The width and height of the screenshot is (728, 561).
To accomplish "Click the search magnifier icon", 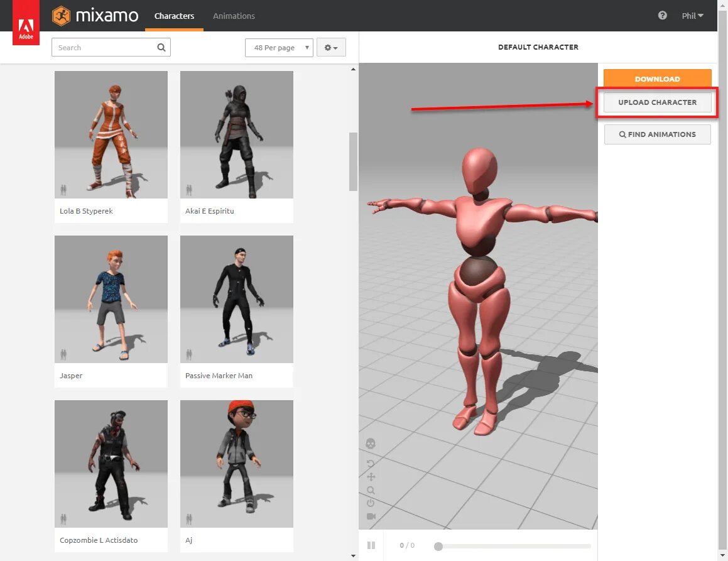I will pos(161,47).
